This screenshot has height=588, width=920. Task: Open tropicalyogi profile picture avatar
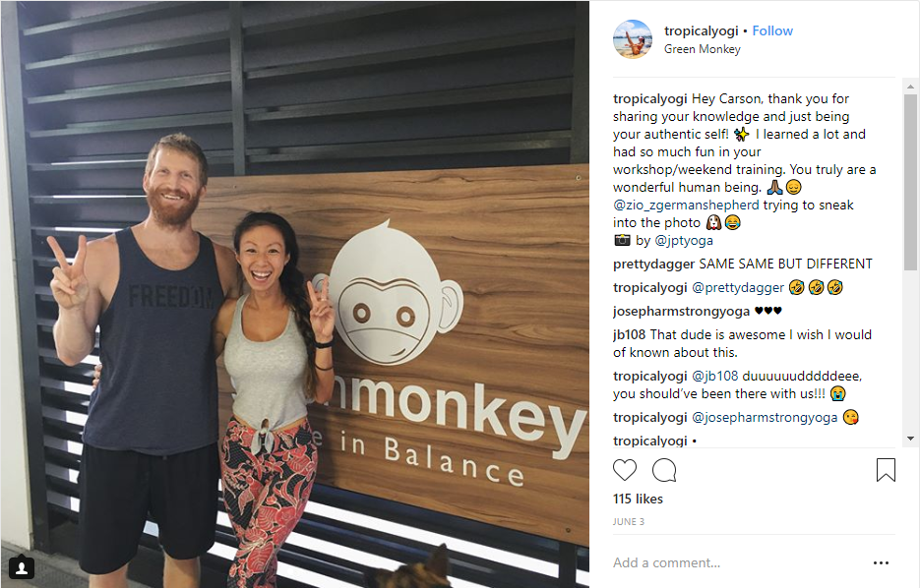tap(633, 38)
